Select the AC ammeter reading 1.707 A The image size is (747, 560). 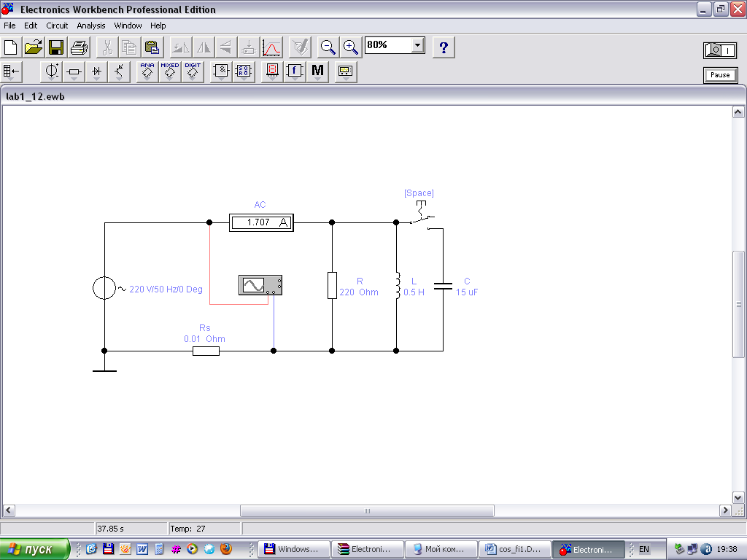tap(262, 222)
